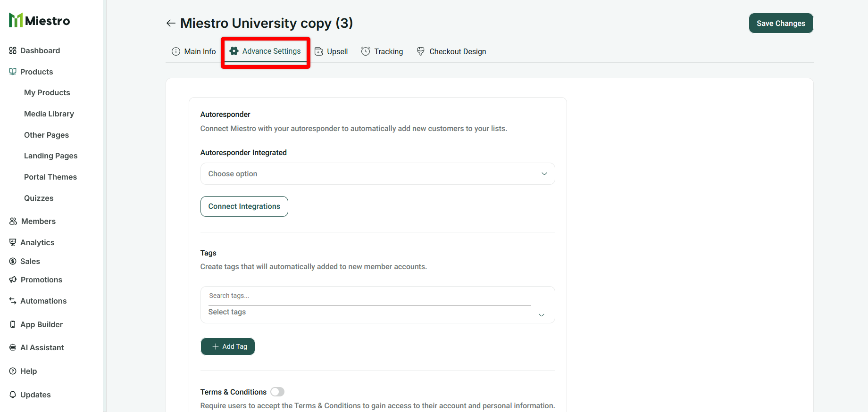Open the Main Info tab

coord(194,51)
